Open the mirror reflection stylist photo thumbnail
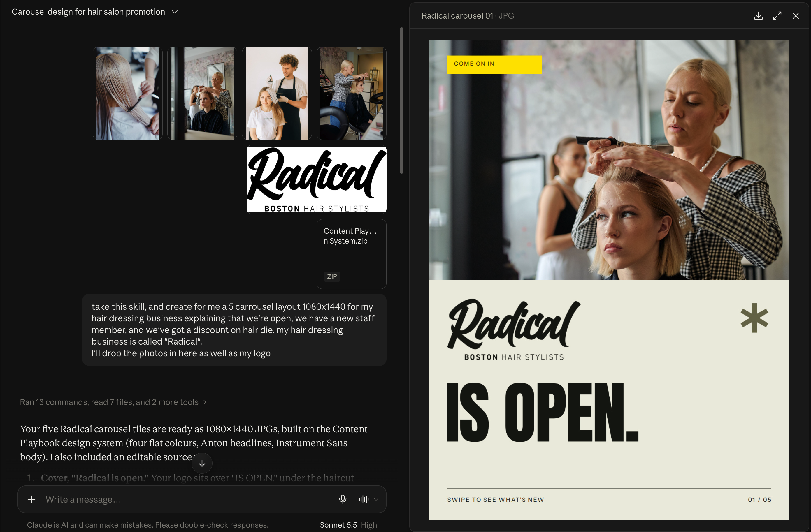Screen dimensions: 811x532 (202, 93)
